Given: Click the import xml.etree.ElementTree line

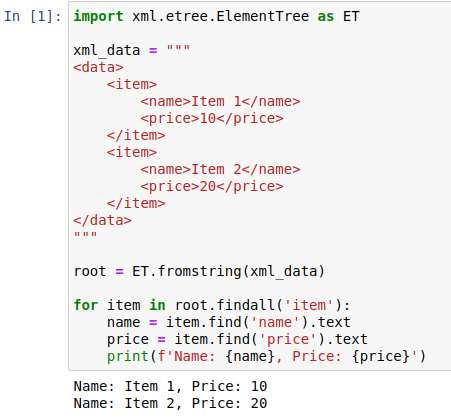Looking at the screenshot, I should [x=216, y=16].
